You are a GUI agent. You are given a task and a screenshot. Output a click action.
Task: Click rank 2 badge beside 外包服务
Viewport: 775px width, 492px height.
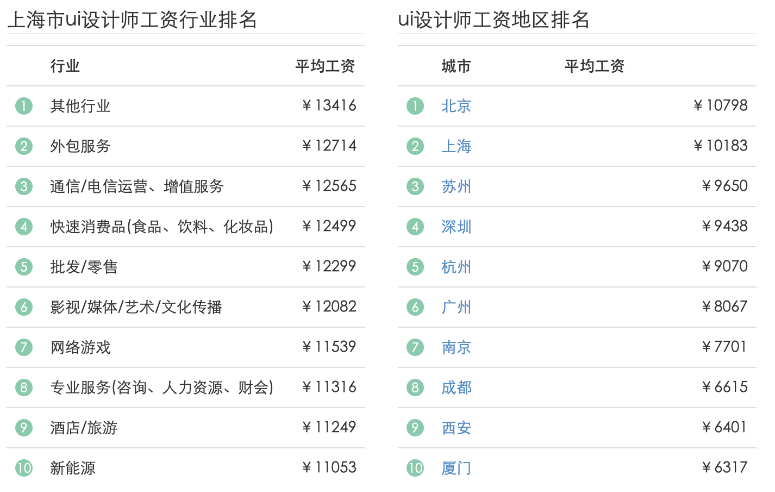25,146
